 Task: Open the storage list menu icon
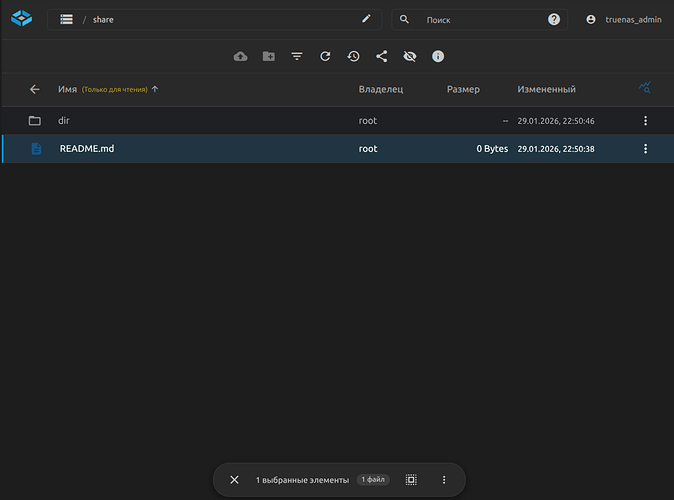[66, 19]
